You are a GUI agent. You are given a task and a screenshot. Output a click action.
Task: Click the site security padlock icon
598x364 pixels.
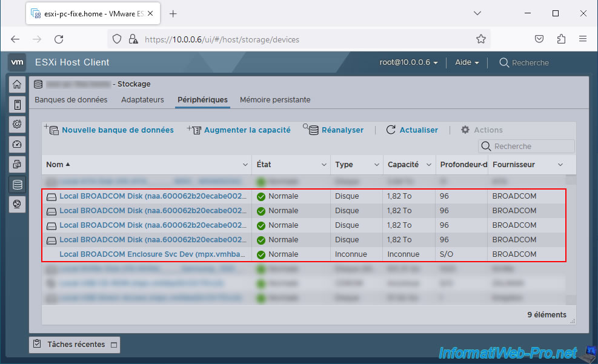point(133,39)
